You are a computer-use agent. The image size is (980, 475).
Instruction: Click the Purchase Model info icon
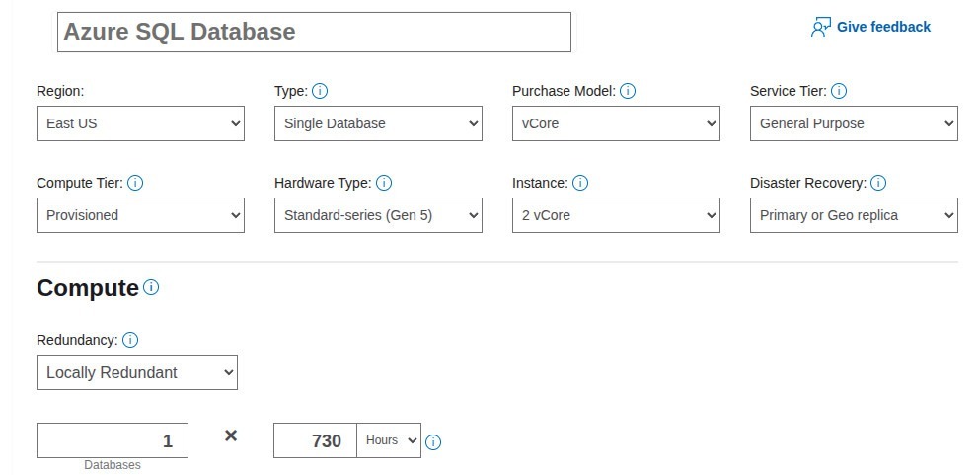pos(628,91)
